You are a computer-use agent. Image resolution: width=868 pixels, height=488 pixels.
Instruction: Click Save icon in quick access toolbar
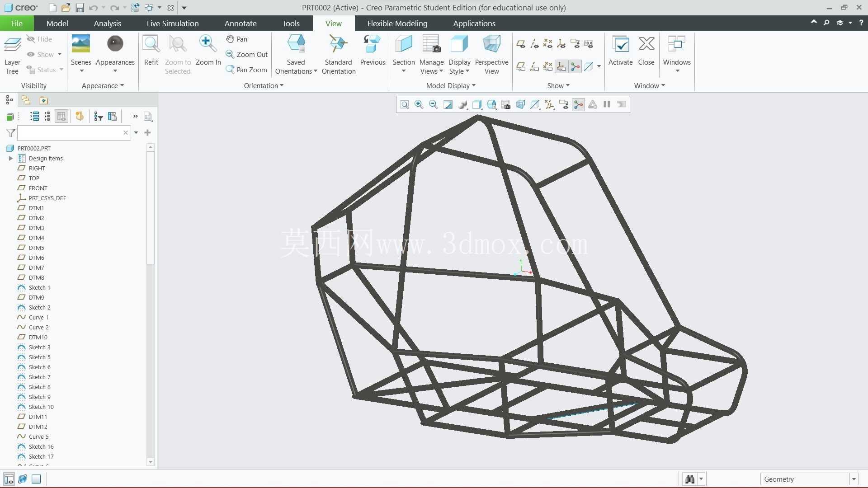click(80, 8)
